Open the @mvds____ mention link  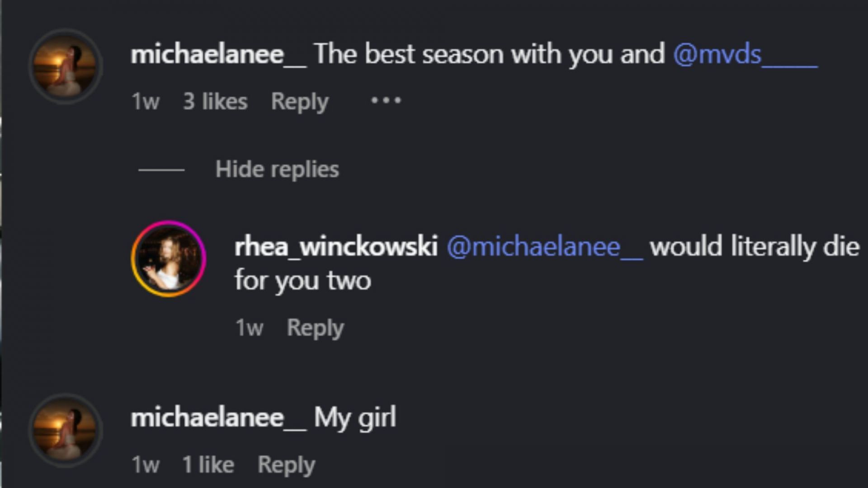(745, 55)
